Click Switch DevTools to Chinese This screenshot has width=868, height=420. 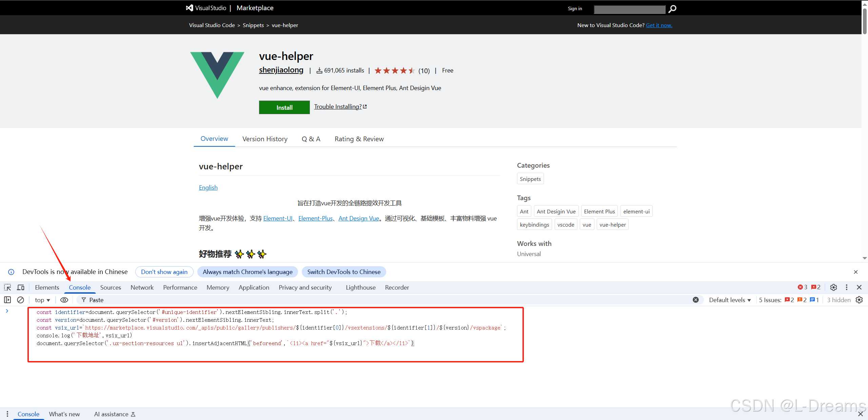click(343, 272)
